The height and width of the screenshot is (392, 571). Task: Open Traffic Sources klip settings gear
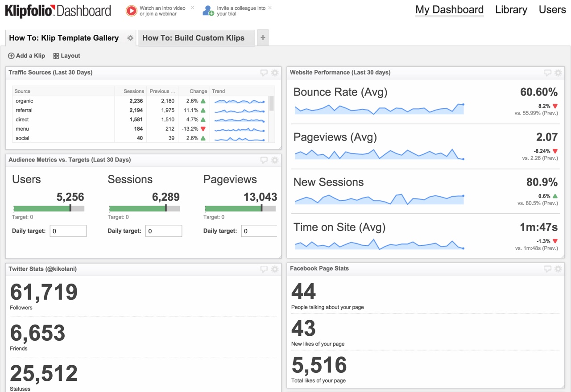(275, 73)
